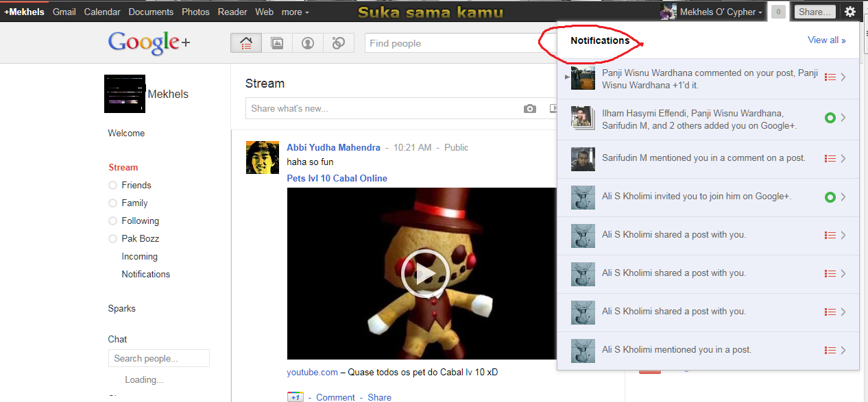Open the Profile icon in toolbar
Viewport: 868px width, 402px height.
(x=308, y=43)
